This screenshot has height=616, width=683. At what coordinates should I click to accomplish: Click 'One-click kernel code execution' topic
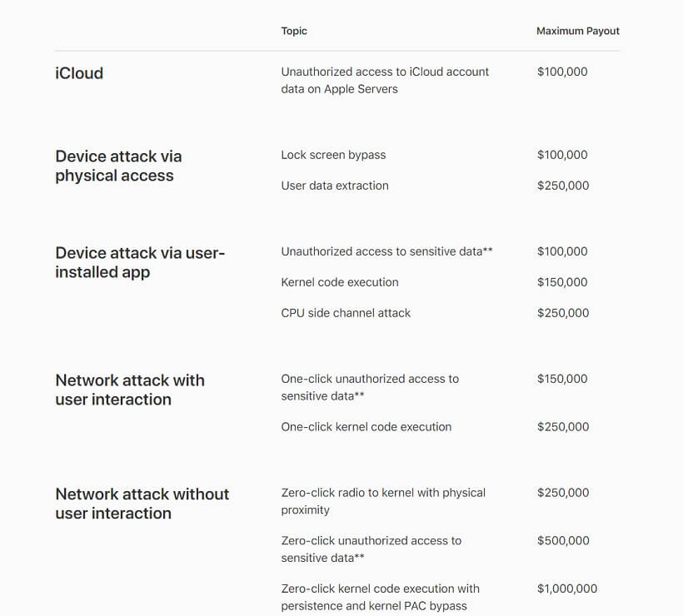[366, 427]
